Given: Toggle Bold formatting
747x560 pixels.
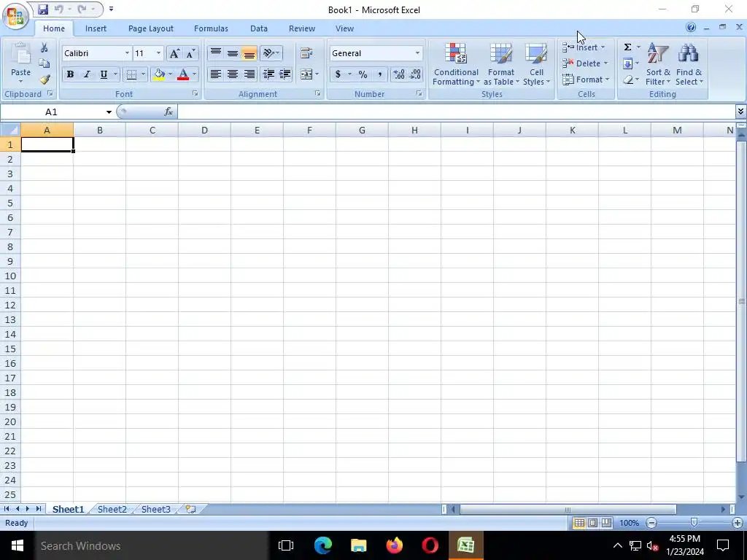Looking at the screenshot, I should tap(70, 74).
